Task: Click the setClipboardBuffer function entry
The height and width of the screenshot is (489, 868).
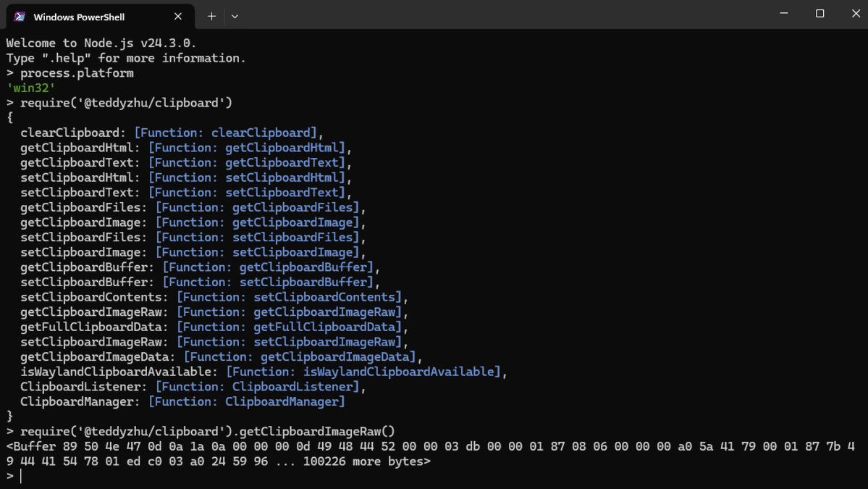Action: [x=201, y=283]
